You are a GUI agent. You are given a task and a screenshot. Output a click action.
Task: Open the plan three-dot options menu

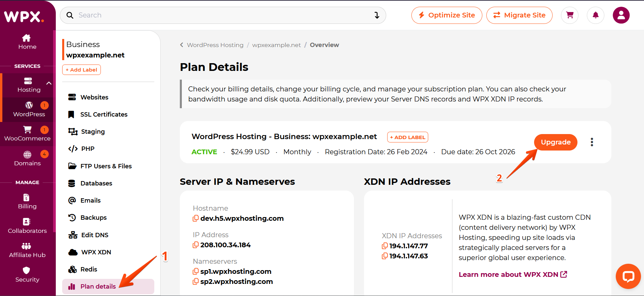click(592, 142)
